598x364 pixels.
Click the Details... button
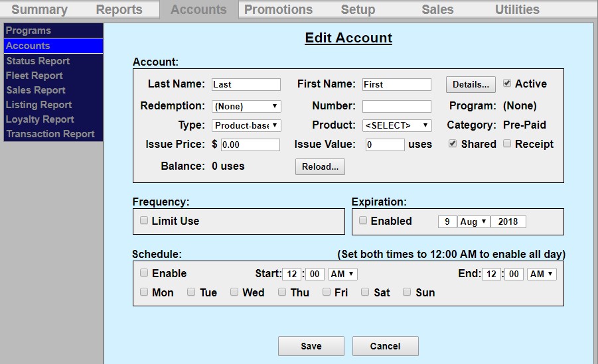[x=471, y=84]
